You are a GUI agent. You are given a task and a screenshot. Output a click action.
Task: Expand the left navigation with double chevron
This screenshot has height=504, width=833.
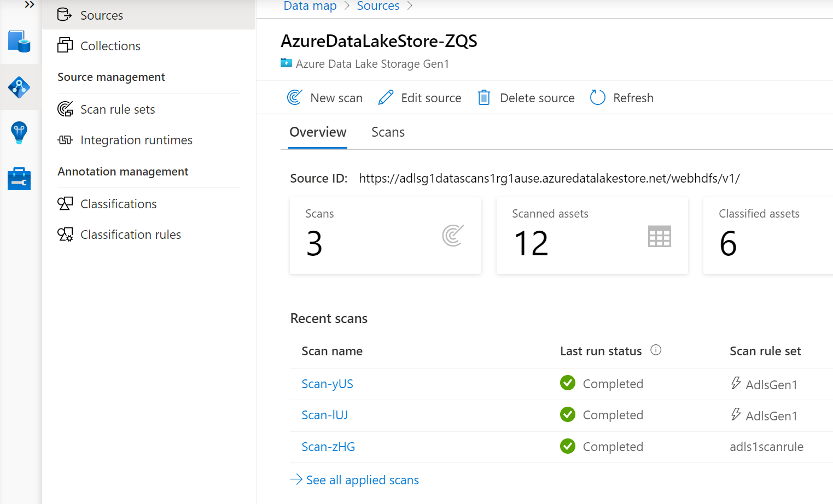[30, 5]
